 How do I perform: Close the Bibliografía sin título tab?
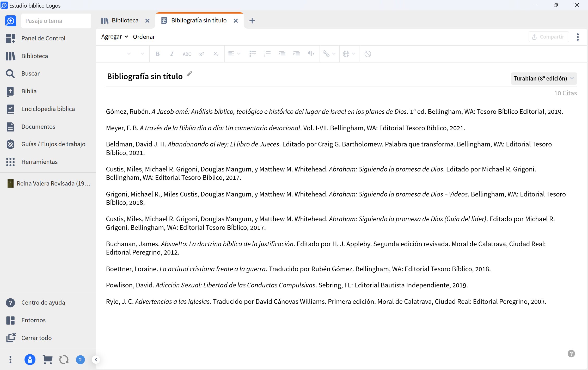pyautogui.click(x=236, y=21)
